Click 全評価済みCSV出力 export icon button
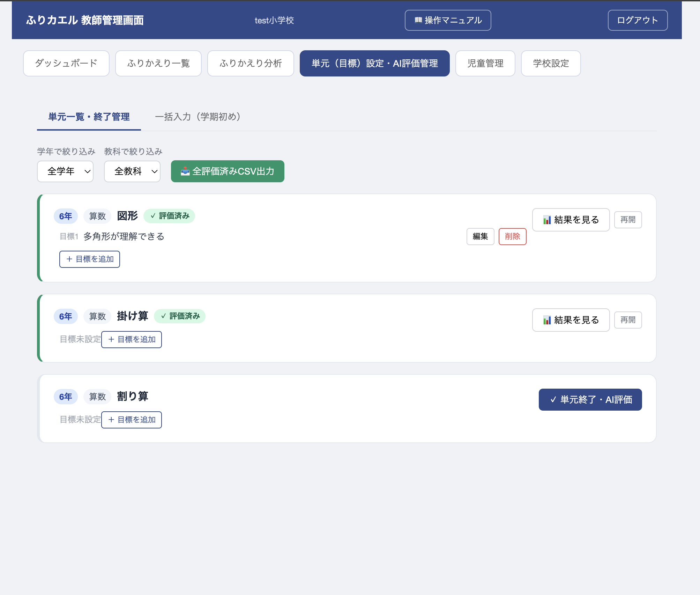 [x=185, y=171]
